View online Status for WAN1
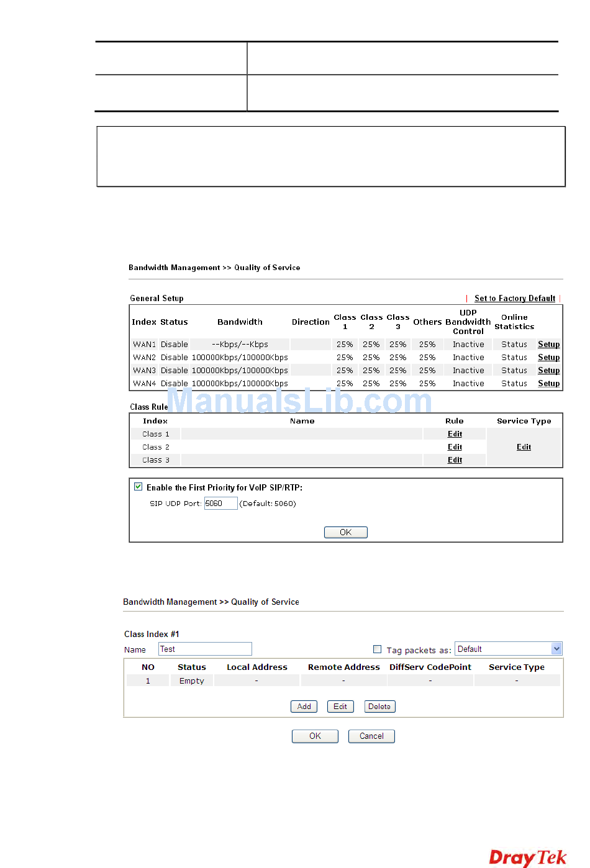590x868 pixels. tap(514, 345)
